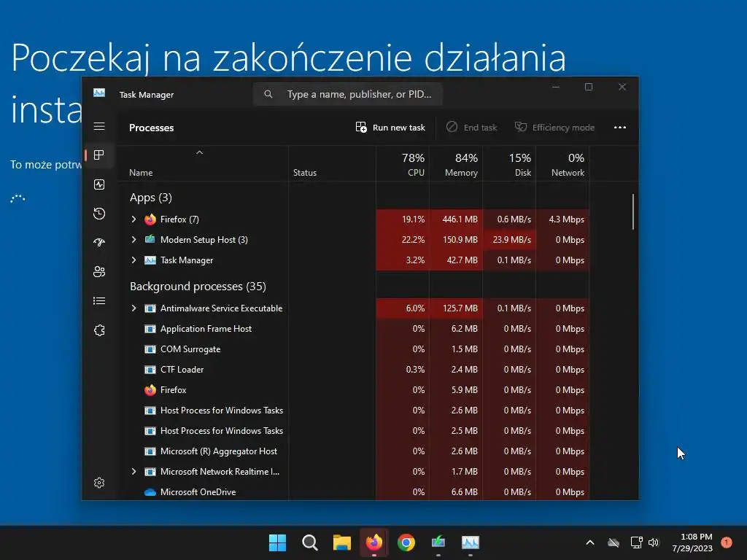Click the Background processes (35) heading

[198, 286]
